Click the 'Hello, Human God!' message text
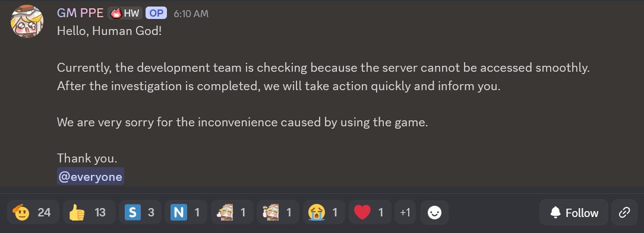644x233 pixels. (x=109, y=31)
